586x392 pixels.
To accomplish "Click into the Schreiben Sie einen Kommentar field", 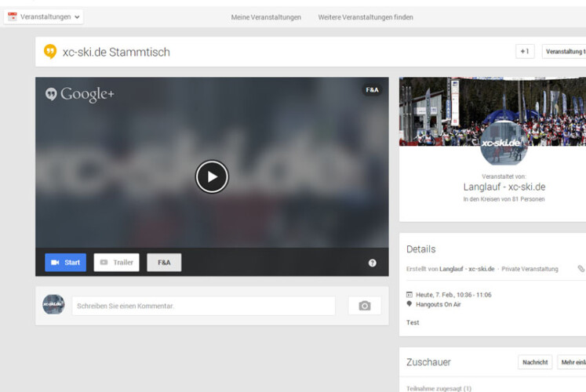I will tap(203, 306).
